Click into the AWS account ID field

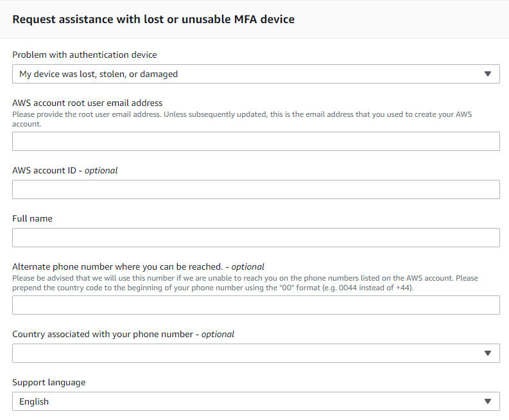click(x=255, y=189)
